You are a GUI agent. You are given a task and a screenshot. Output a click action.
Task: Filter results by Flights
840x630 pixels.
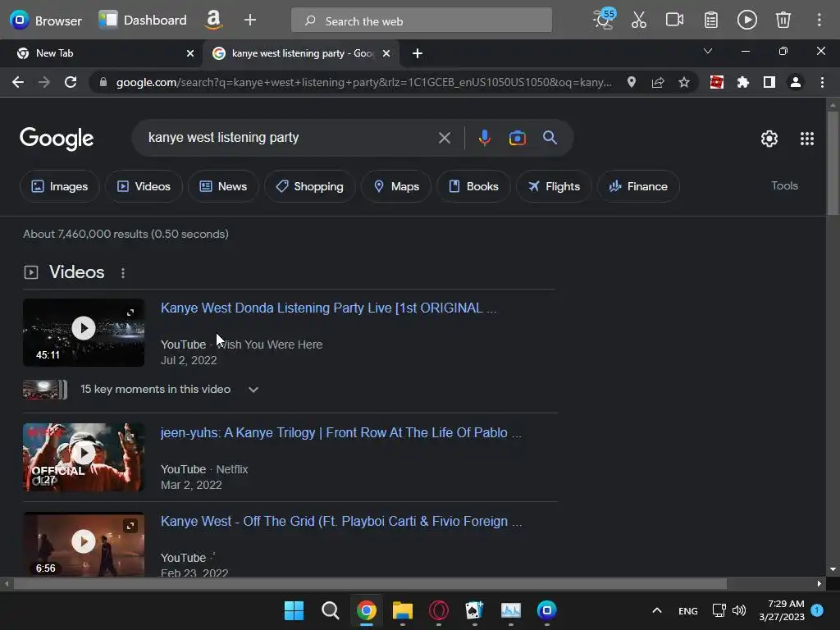pyautogui.click(x=554, y=186)
